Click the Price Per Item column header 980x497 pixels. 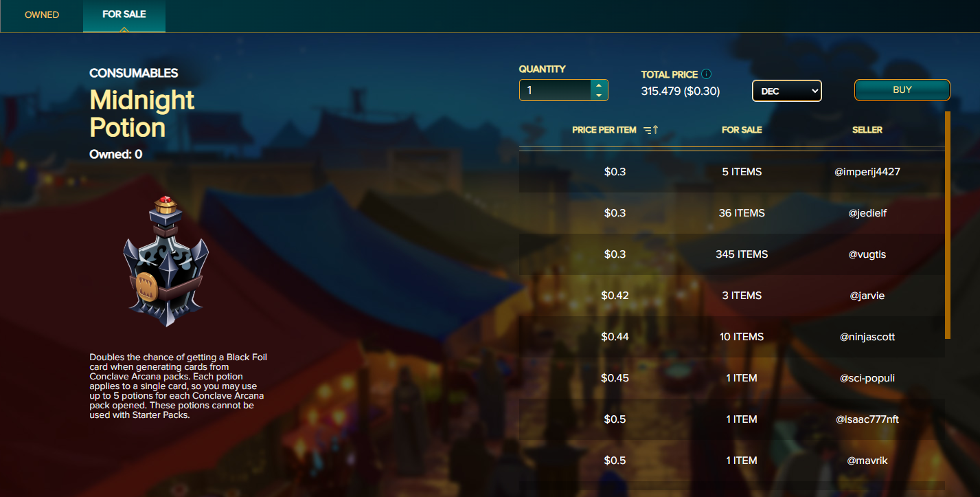pos(604,130)
